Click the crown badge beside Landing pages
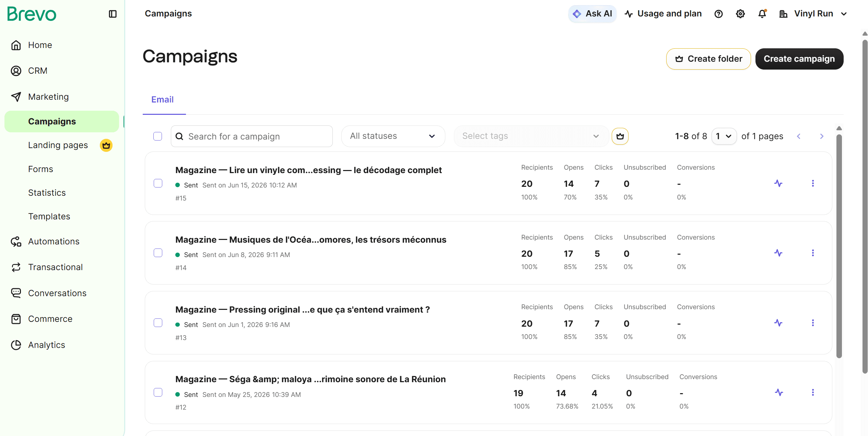Viewport: 868px width, 436px height. tap(106, 145)
